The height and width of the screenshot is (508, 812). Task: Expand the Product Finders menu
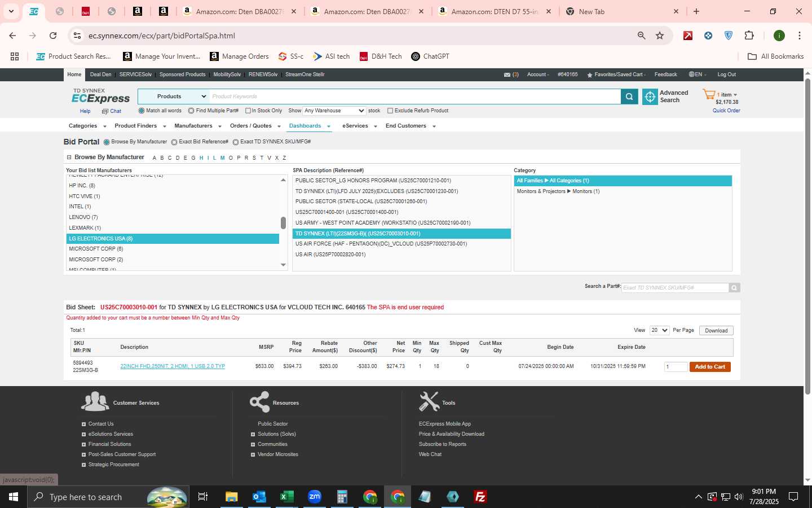pos(140,126)
